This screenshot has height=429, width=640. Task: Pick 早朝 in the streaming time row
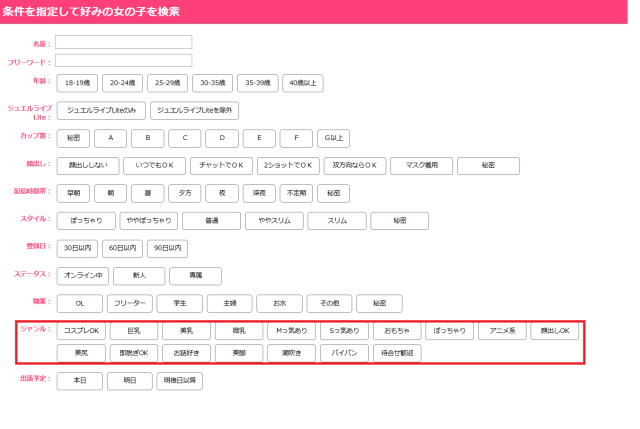pyautogui.click(x=73, y=192)
